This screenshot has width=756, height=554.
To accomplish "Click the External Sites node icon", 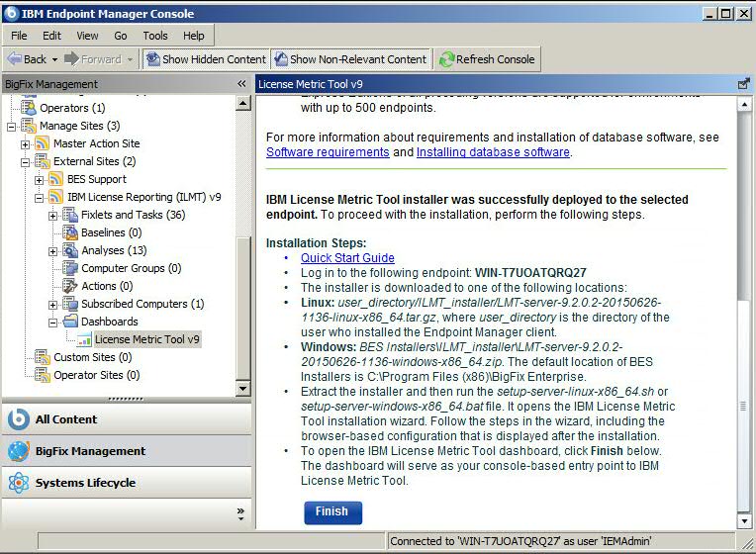I will coord(43,161).
